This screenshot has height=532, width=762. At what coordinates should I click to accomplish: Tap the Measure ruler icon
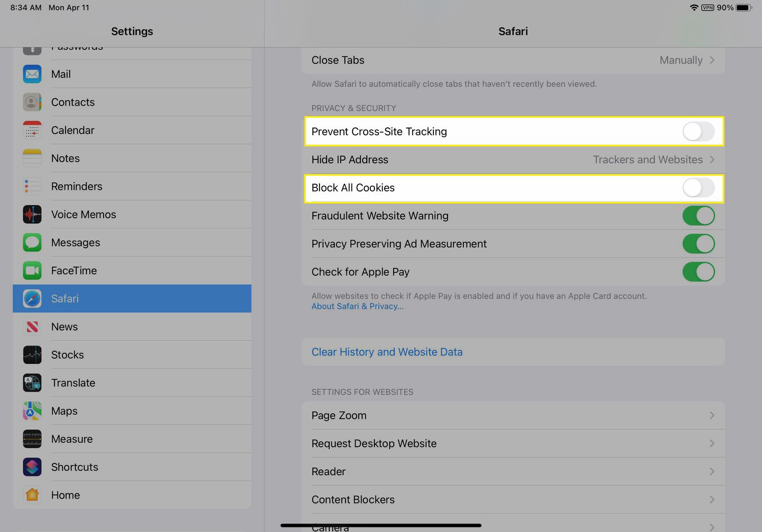tap(32, 439)
